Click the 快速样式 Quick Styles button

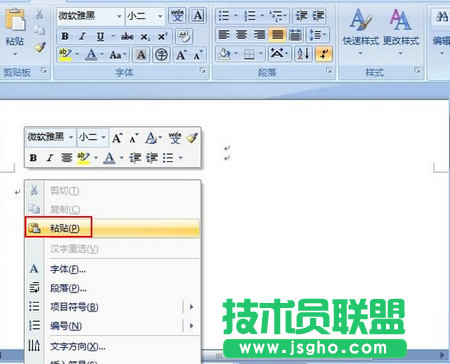click(x=361, y=32)
